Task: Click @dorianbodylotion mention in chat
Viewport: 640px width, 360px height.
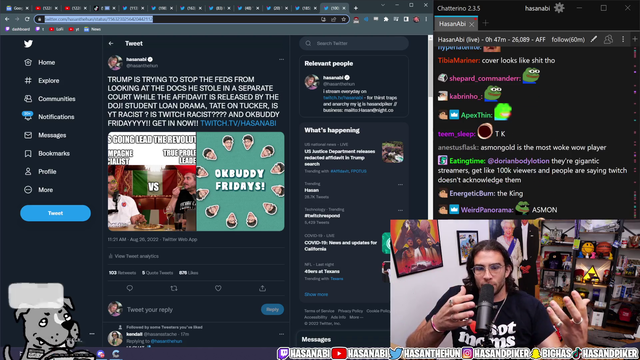Action: [x=518, y=161]
